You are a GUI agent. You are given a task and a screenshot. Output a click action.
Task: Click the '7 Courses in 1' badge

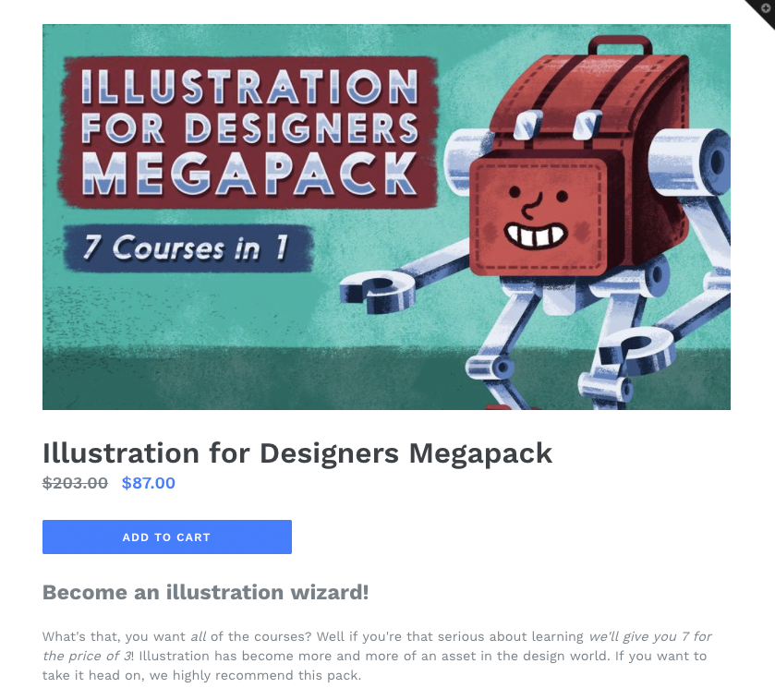click(188, 248)
